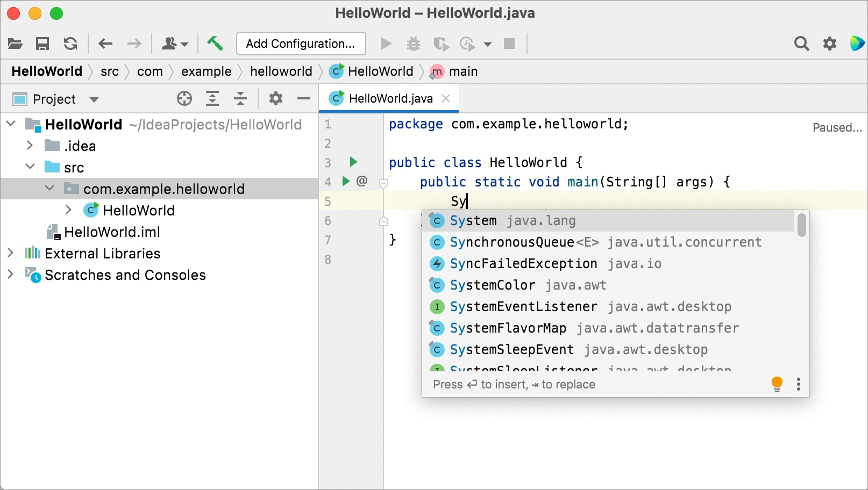Collapse the com.example.helloworld package
The width and height of the screenshot is (868, 490).
coord(49,189)
